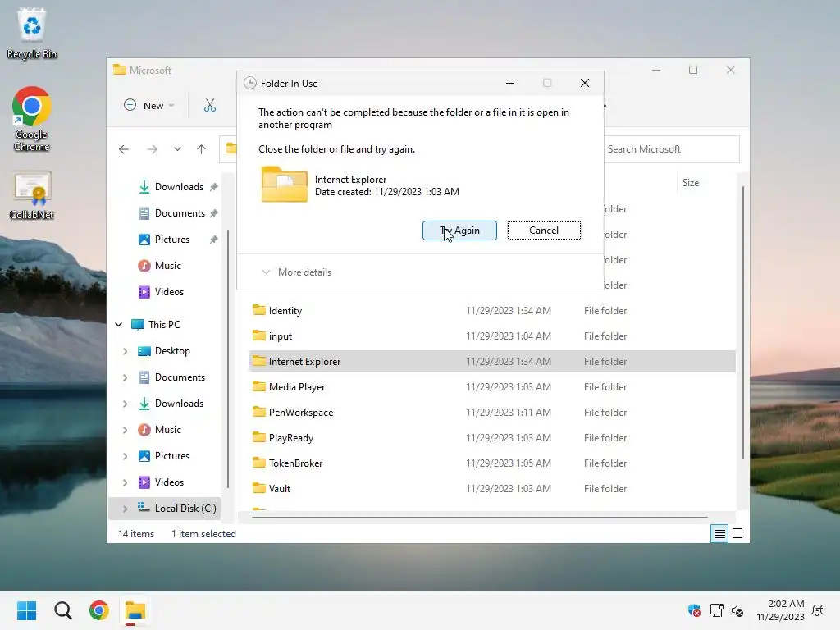
Task: Click the Cut scissors icon
Action: 209,106
